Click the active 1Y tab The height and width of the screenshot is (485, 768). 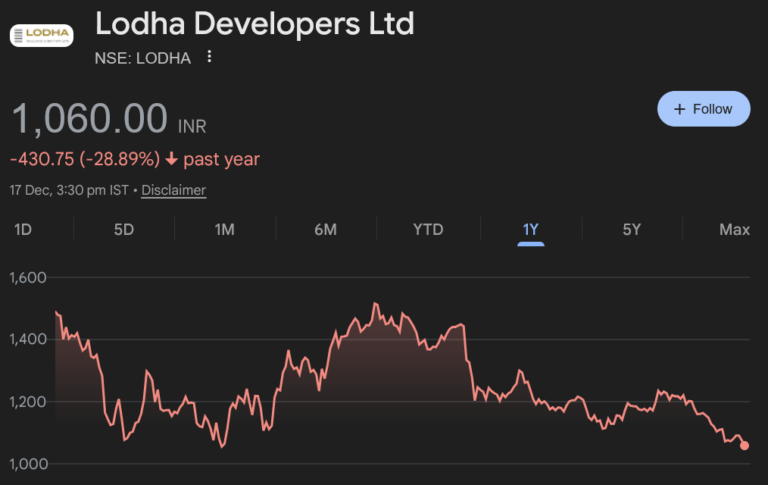click(x=531, y=230)
